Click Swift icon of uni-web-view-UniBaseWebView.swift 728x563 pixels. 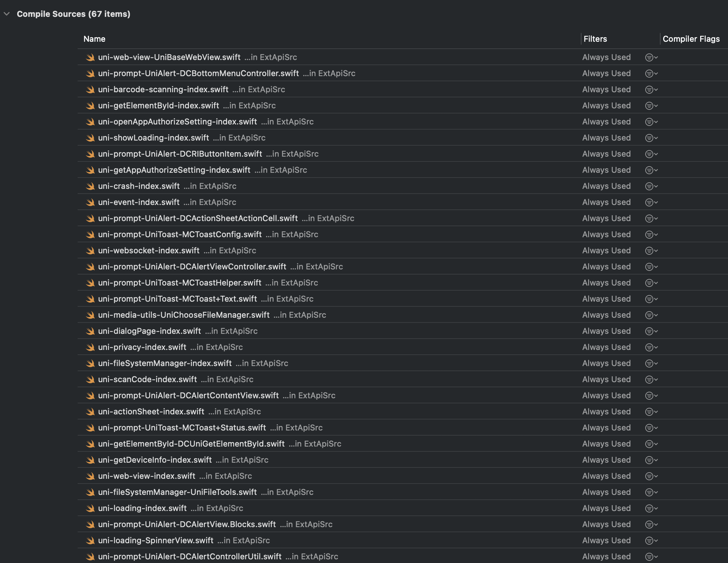click(x=90, y=57)
